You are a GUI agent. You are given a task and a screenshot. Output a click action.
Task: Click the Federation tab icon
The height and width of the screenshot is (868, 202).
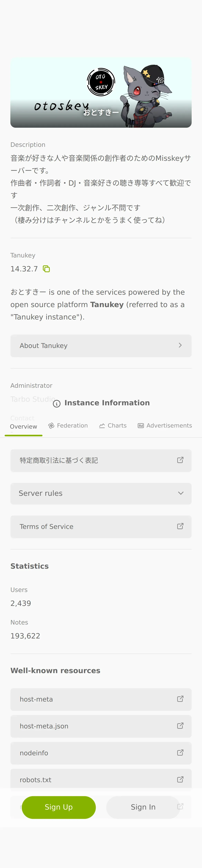pyautogui.click(x=51, y=426)
